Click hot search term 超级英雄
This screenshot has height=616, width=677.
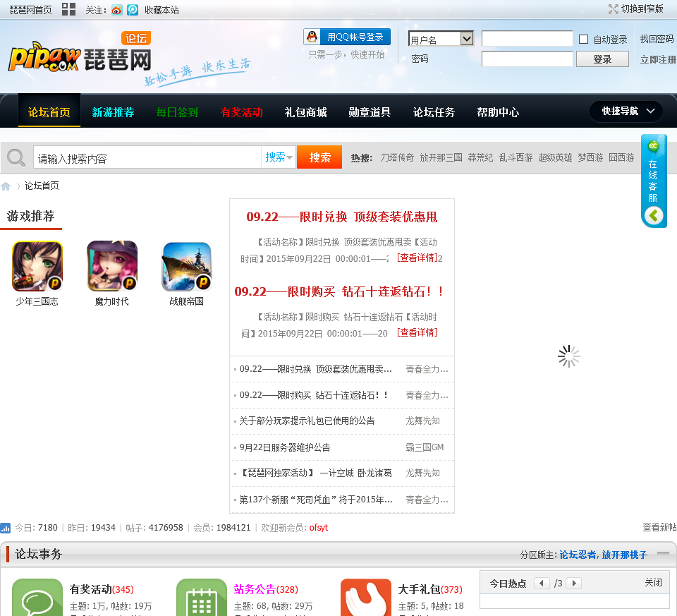pyautogui.click(x=555, y=157)
